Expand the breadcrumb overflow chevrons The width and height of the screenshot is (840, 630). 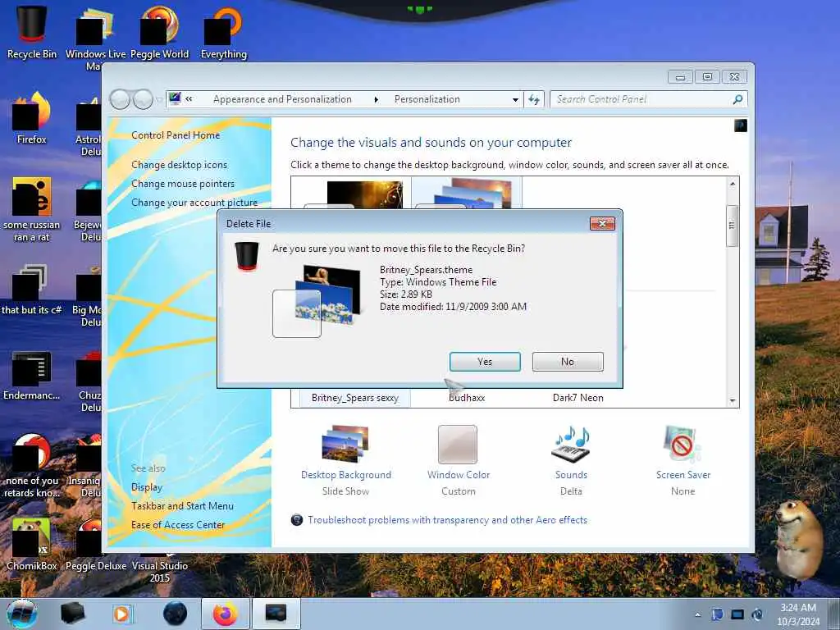pos(189,98)
